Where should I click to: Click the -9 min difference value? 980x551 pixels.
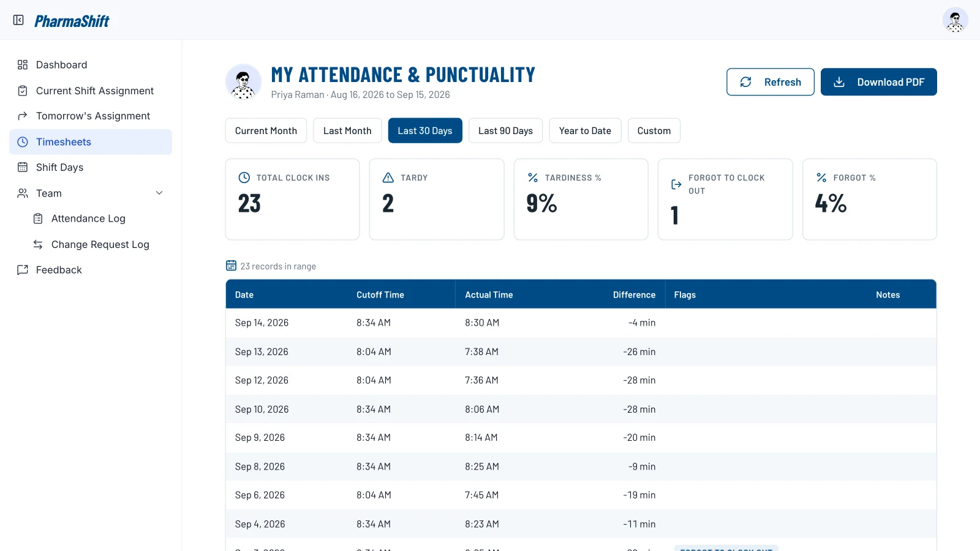642,467
